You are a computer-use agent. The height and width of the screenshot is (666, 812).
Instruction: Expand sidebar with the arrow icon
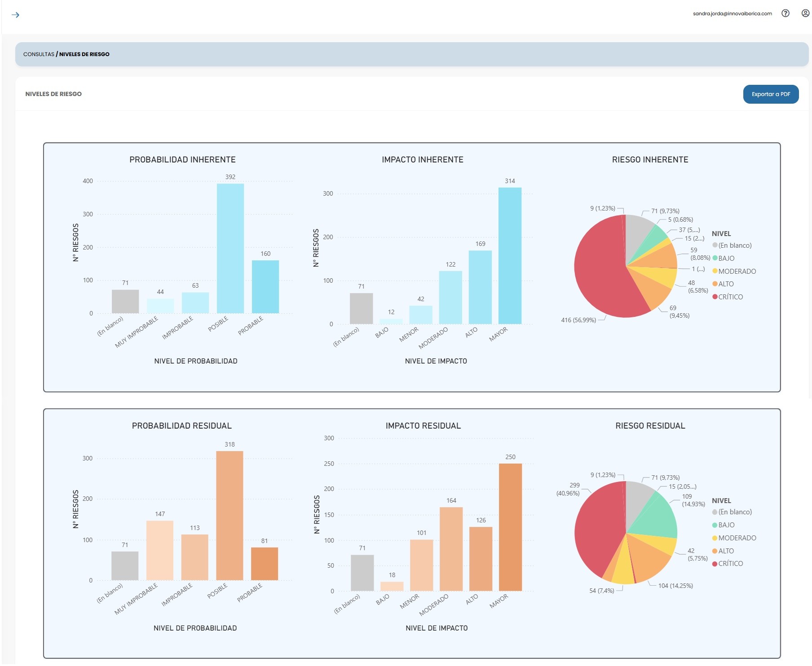(x=15, y=15)
